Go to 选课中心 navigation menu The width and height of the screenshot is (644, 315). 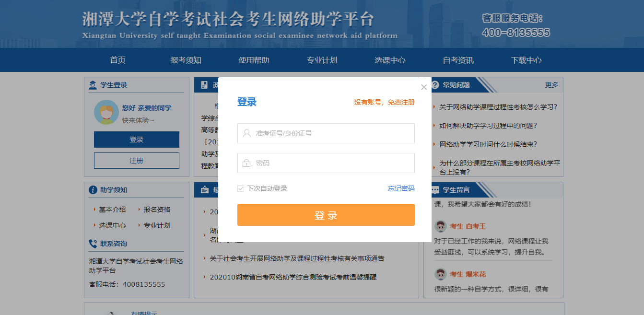390,60
